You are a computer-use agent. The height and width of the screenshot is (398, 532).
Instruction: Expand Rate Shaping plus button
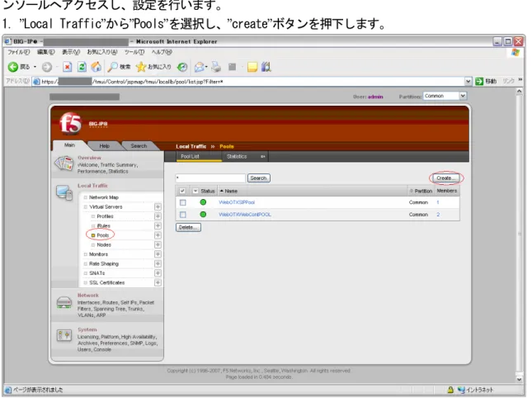(x=158, y=263)
